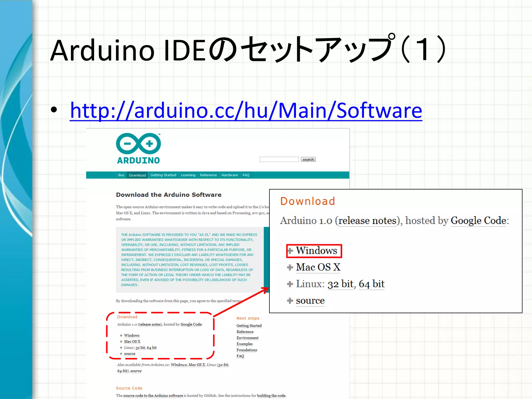Click orange Download heading in enlarged box
The image size is (532, 399).
308,201
